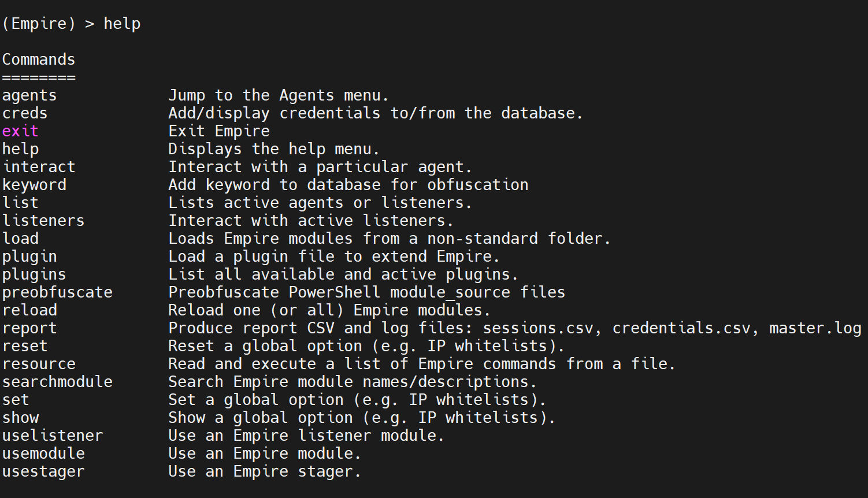
Task: Click the 'resource' command text
Action: [x=39, y=364]
